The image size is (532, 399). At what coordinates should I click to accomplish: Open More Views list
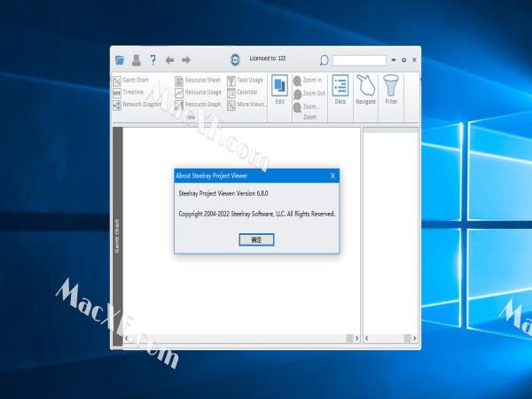point(246,105)
